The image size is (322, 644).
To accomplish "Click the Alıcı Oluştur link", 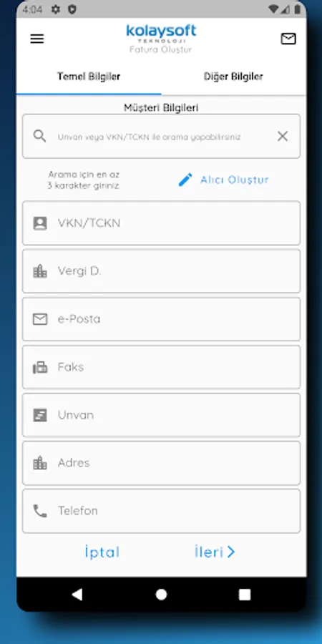I will [x=235, y=180].
